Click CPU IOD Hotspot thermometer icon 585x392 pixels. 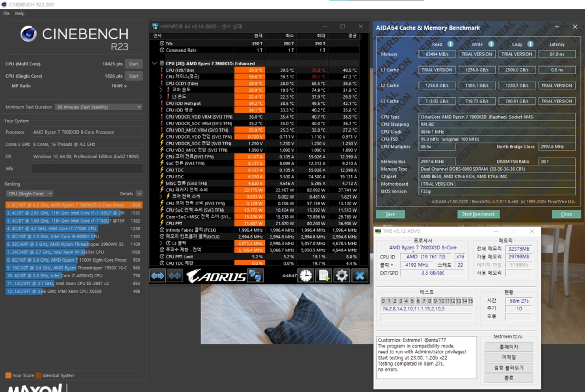(x=162, y=104)
